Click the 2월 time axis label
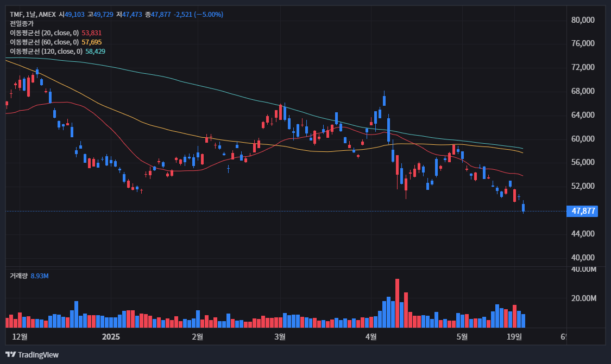Viewport: 611px width, 364px height. (198, 337)
